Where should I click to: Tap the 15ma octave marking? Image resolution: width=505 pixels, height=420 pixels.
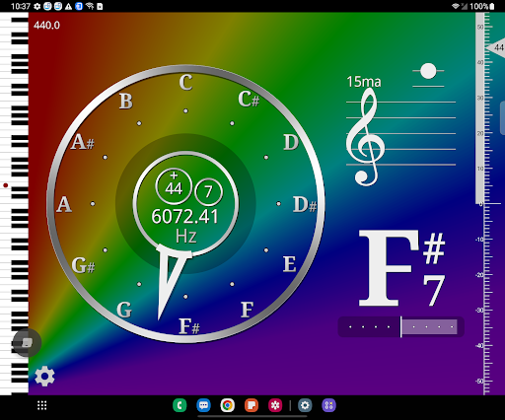[364, 82]
